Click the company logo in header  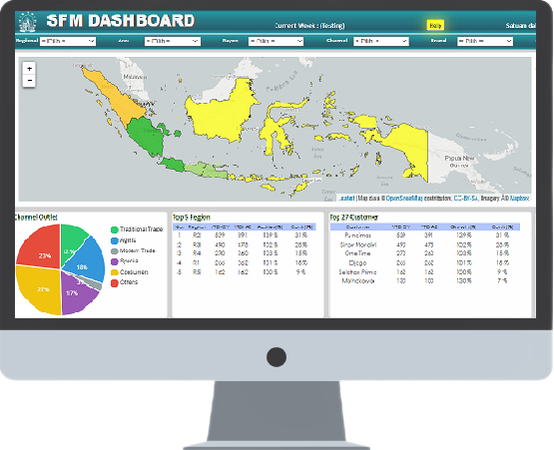(x=28, y=22)
